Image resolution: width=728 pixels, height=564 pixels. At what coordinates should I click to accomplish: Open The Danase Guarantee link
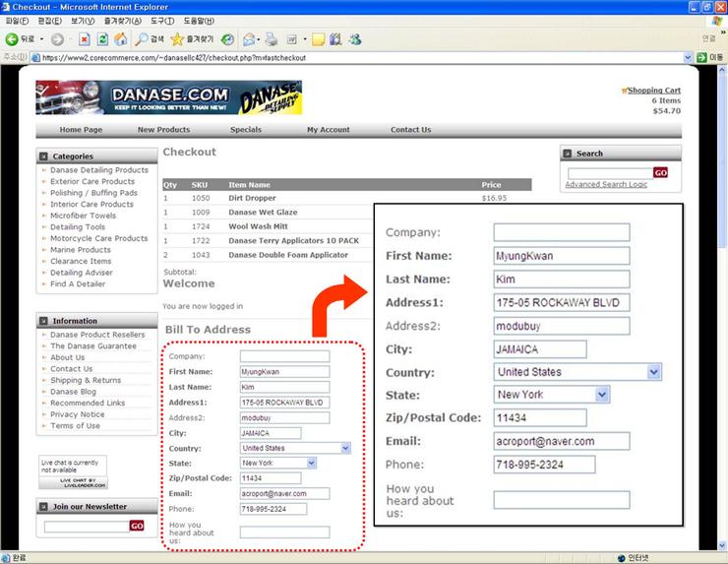pos(93,346)
